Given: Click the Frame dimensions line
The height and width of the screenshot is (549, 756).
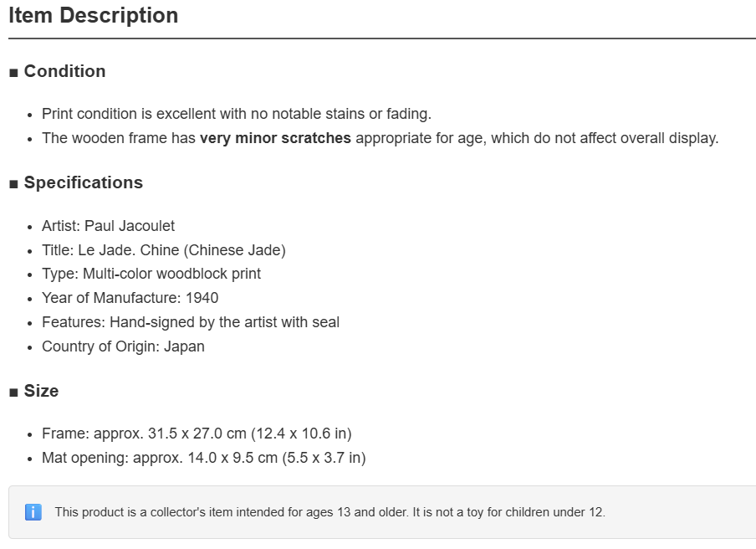Looking at the screenshot, I should [197, 434].
